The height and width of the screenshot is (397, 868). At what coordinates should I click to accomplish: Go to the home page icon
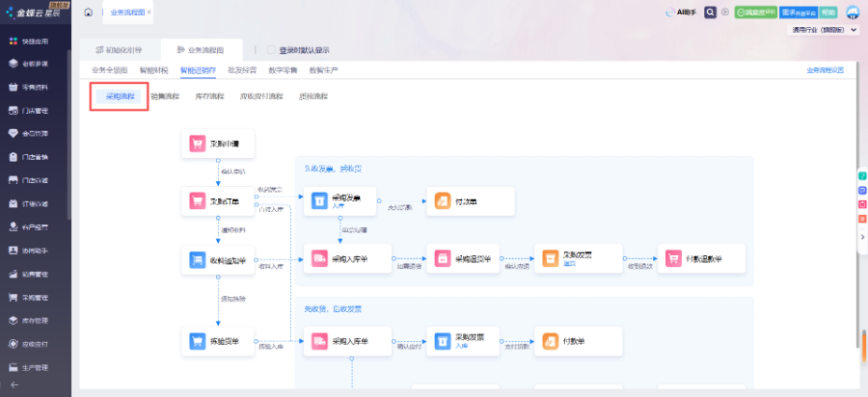point(89,13)
